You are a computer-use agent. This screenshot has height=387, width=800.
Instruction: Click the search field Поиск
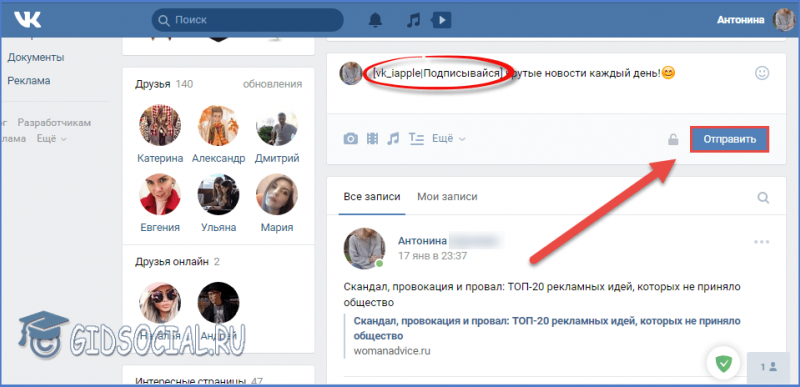click(x=247, y=20)
